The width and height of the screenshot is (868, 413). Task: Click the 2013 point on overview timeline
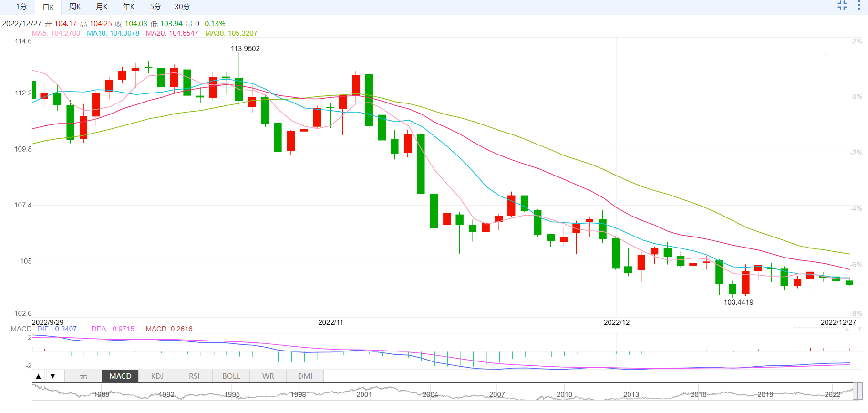click(631, 395)
